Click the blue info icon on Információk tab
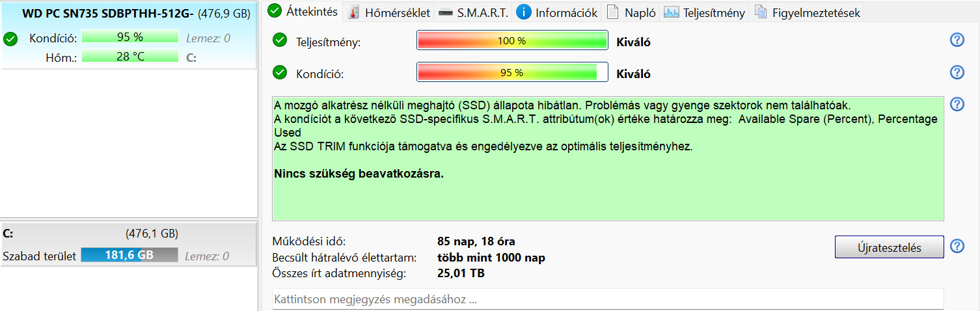 point(523,12)
